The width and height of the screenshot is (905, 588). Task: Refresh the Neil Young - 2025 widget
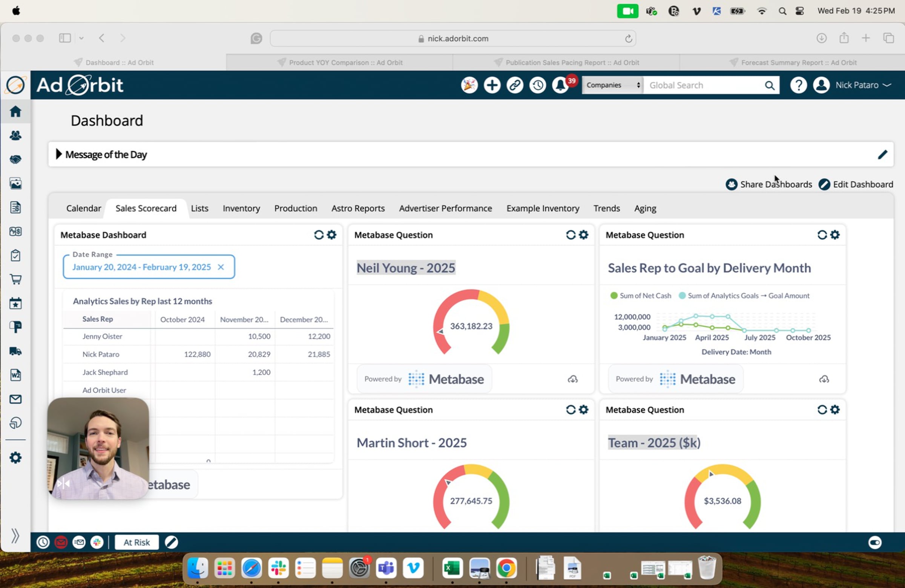(571, 235)
